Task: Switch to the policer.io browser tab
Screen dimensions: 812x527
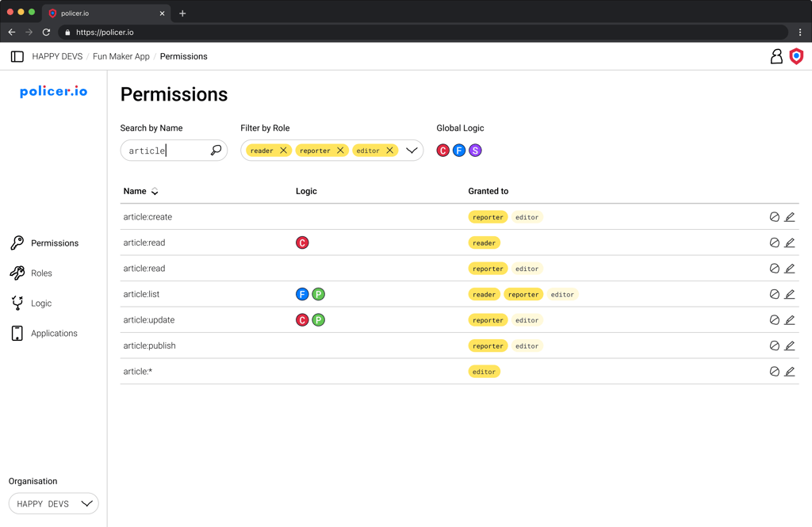Action: [x=106, y=13]
